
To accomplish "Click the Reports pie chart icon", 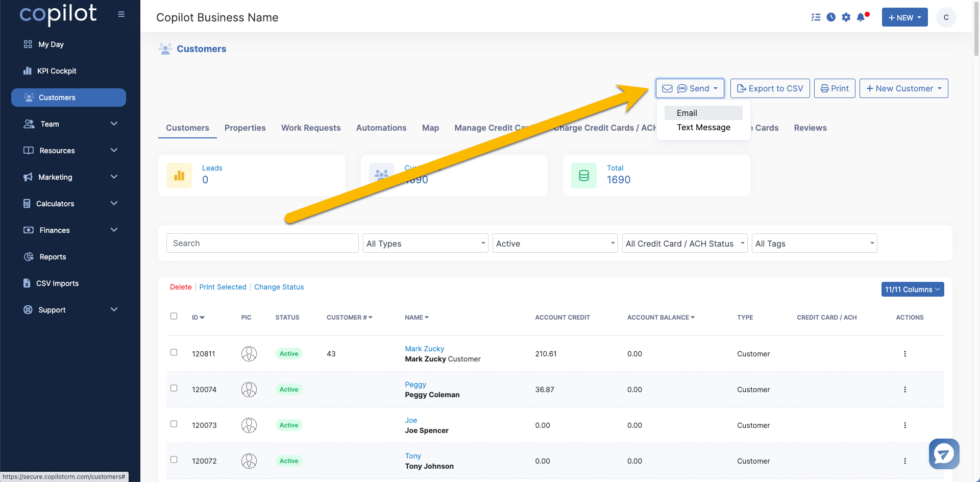I will 29,257.
